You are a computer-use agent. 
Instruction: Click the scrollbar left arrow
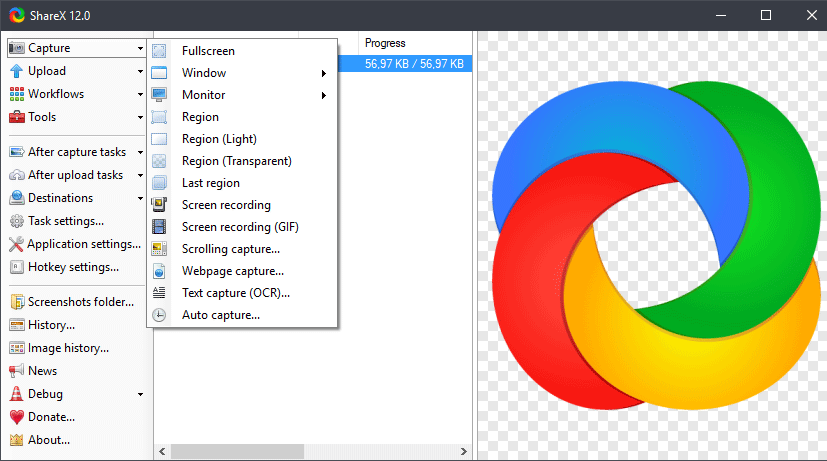coord(162,452)
